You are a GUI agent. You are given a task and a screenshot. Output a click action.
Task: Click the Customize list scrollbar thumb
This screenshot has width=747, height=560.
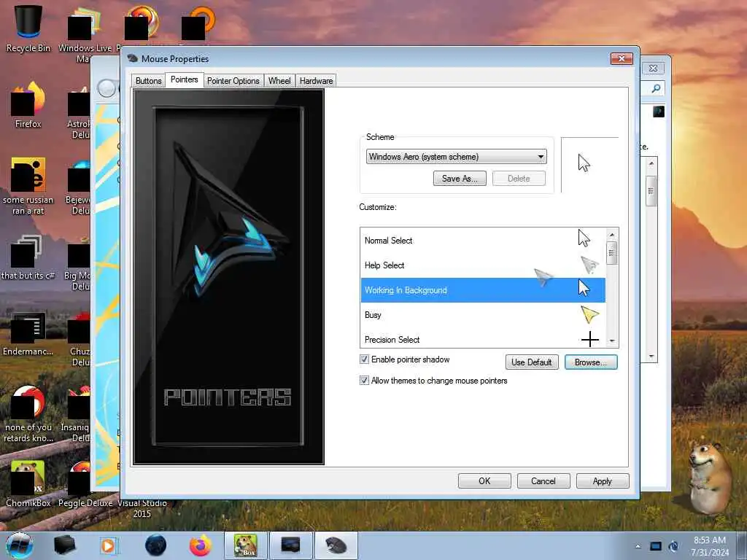point(612,253)
